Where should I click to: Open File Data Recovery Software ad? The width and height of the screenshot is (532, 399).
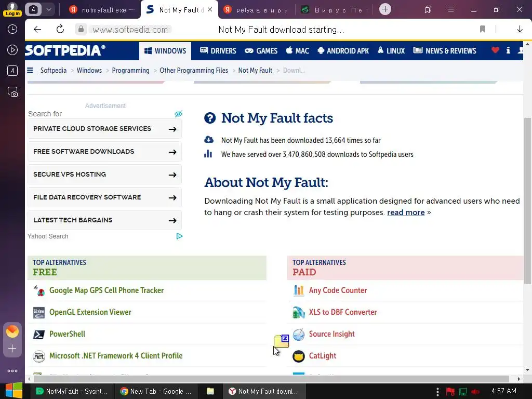104,197
